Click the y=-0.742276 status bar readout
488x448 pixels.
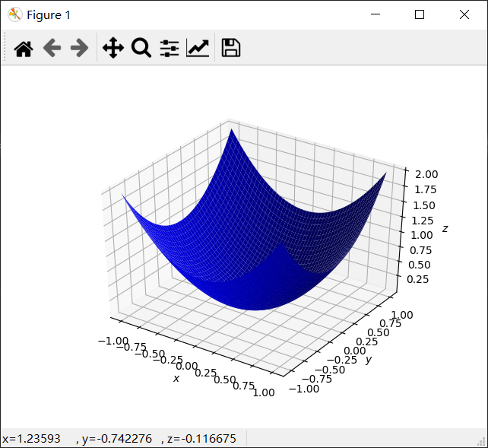tap(117, 439)
